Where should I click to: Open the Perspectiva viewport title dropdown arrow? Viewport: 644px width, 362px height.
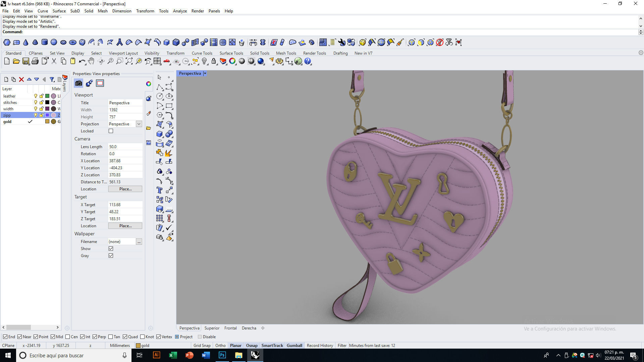pos(205,73)
